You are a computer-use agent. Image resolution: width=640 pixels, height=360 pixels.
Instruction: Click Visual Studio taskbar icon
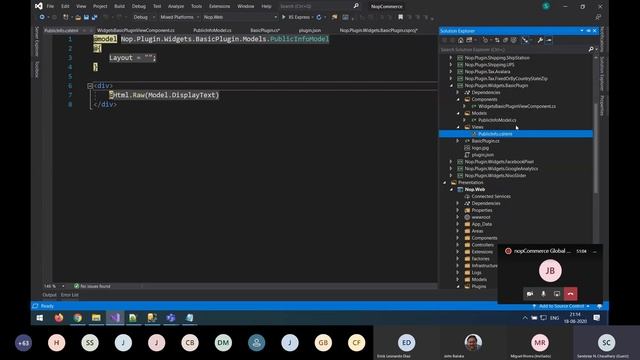tap(115, 318)
